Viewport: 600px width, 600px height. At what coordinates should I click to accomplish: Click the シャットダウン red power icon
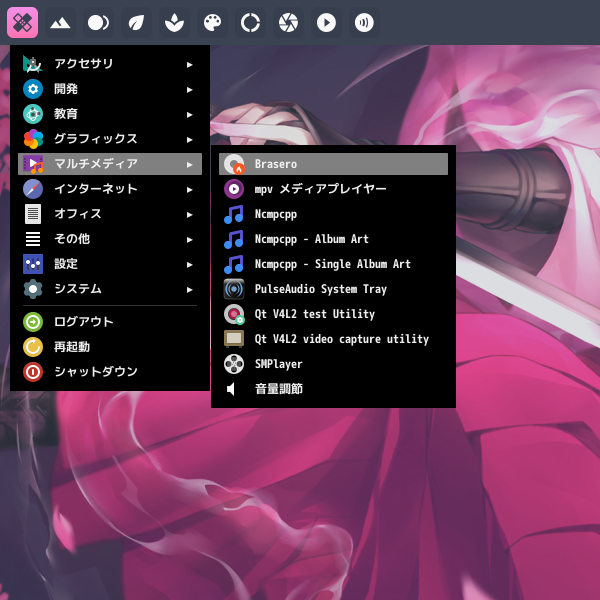[33, 372]
